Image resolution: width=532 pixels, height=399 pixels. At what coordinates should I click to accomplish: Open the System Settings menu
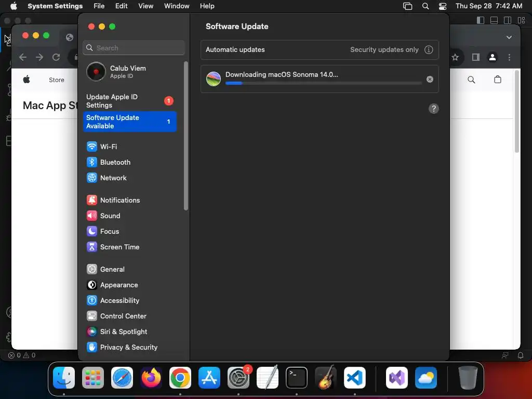55,6
